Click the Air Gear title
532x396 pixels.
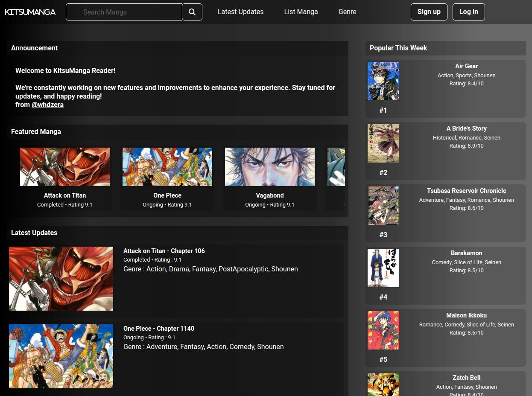(466, 66)
